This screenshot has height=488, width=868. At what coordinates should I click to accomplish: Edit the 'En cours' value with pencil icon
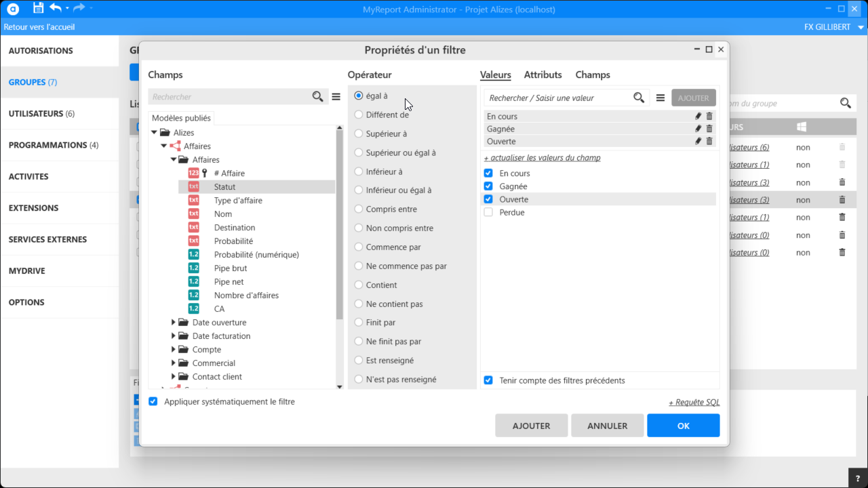698,117
